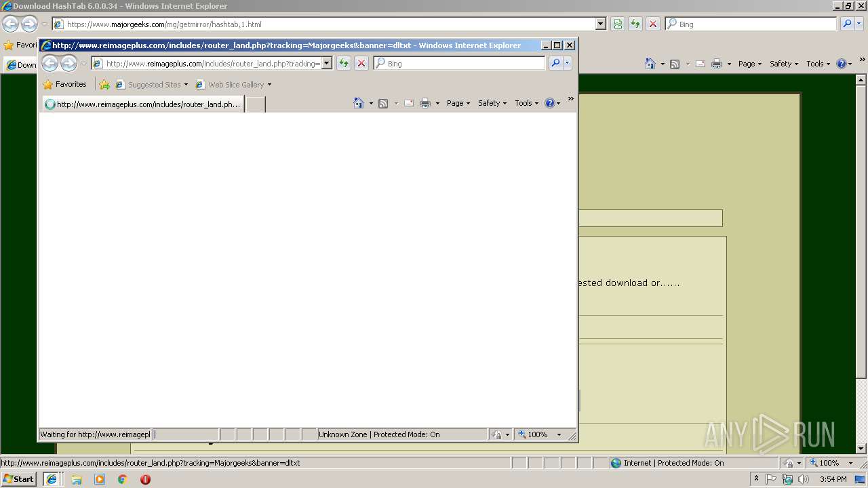This screenshot has width=868, height=488.
Task: Expand address history dropdown in main window
Action: (600, 24)
